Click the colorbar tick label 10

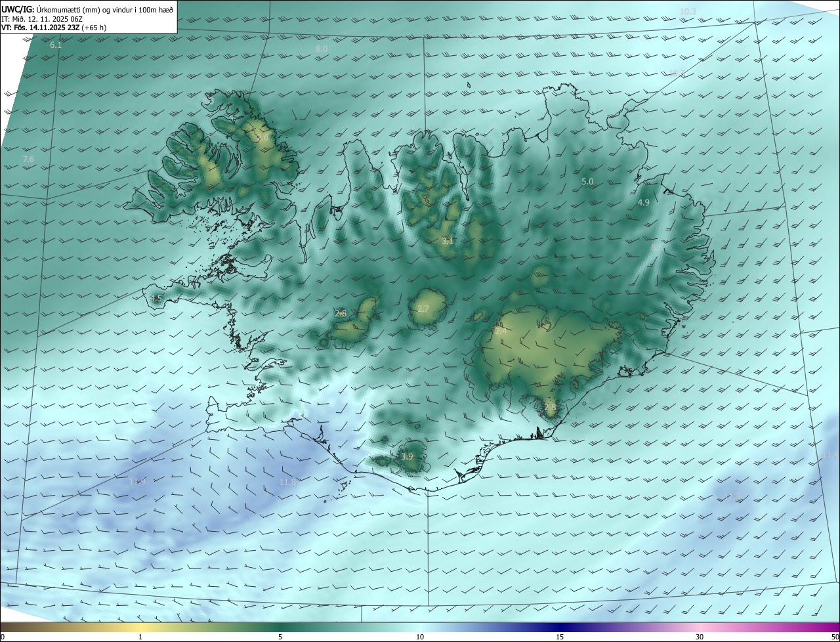[420, 637]
